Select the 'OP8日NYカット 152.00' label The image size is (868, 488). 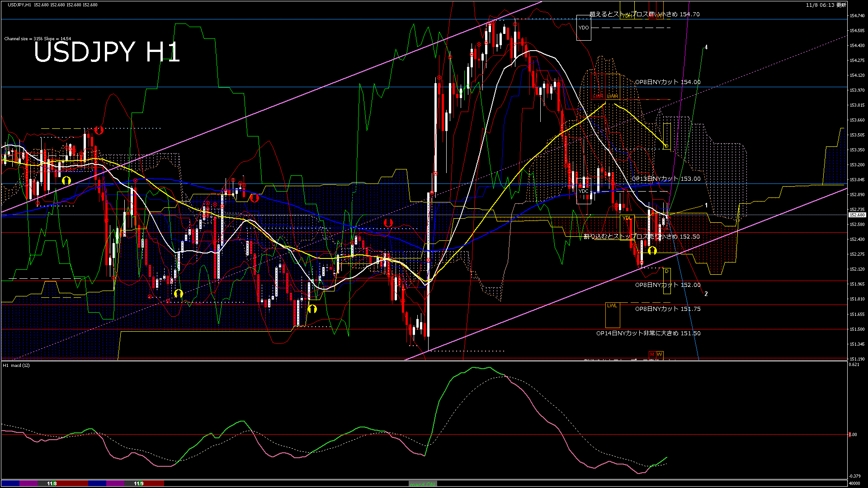point(668,285)
